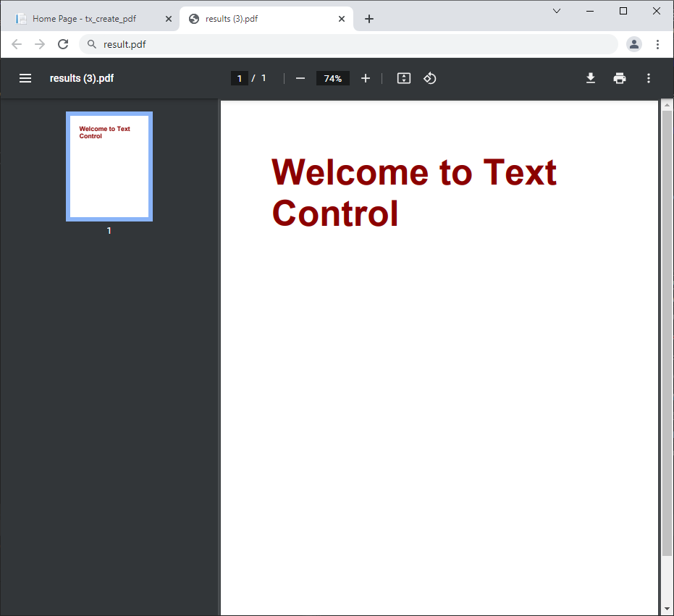Rotate the document counterclockwise

pos(430,78)
